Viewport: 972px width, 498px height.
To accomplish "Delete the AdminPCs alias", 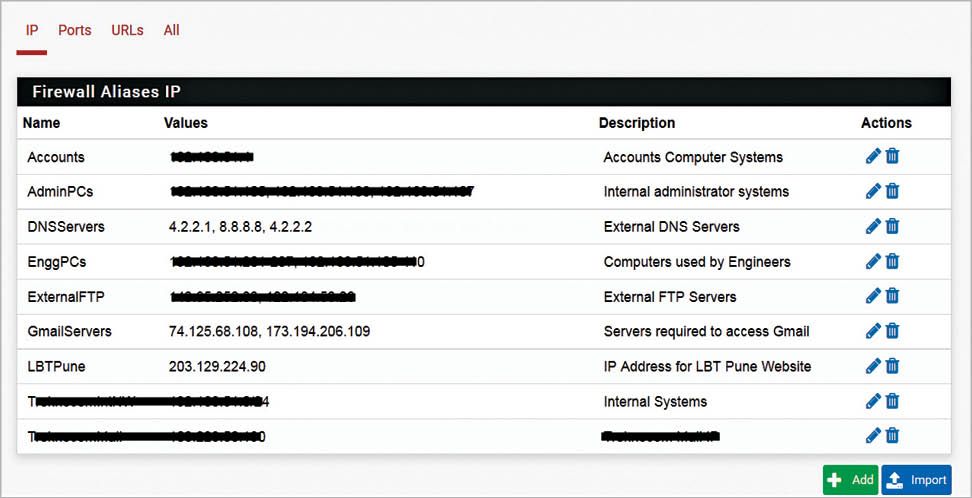I will click(x=892, y=191).
